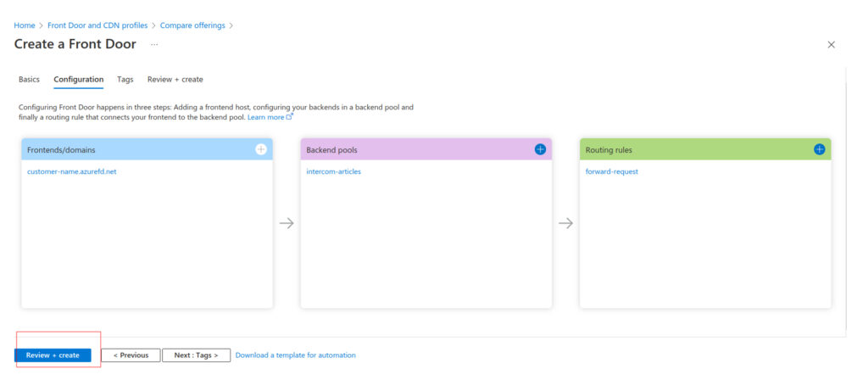Navigate to Home breadcrumb

[25, 25]
